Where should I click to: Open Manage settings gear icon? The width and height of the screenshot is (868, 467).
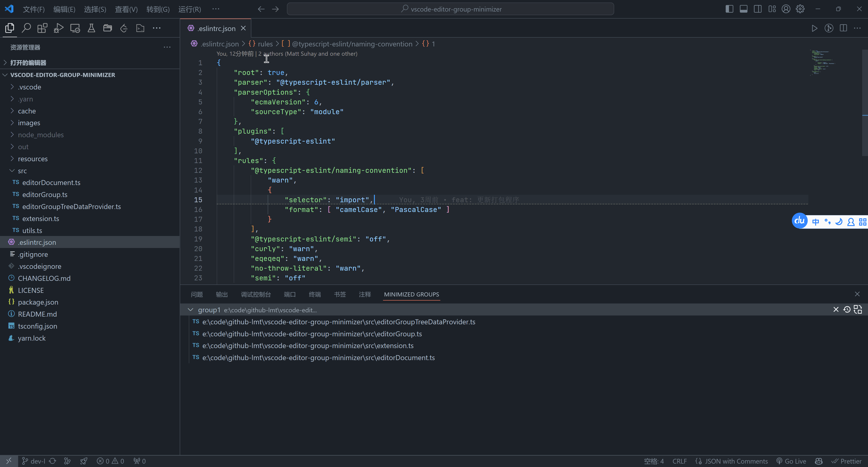coord(800,9)
